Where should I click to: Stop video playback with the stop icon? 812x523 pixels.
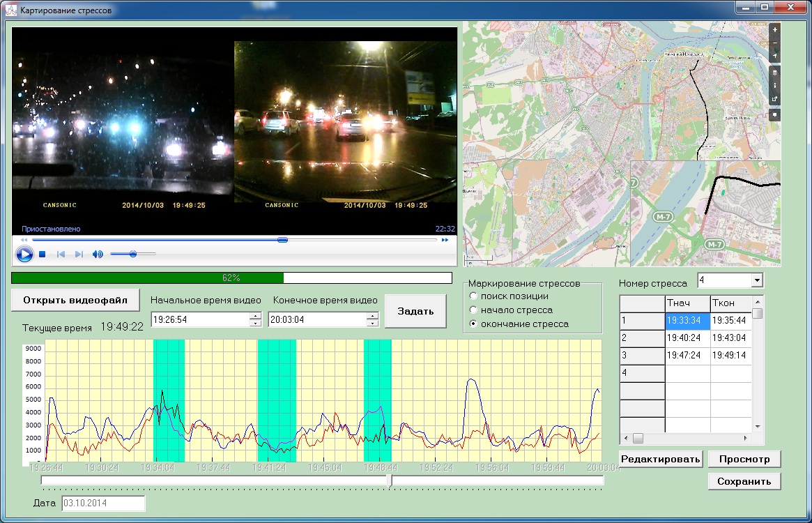click(x=43, y=255)
